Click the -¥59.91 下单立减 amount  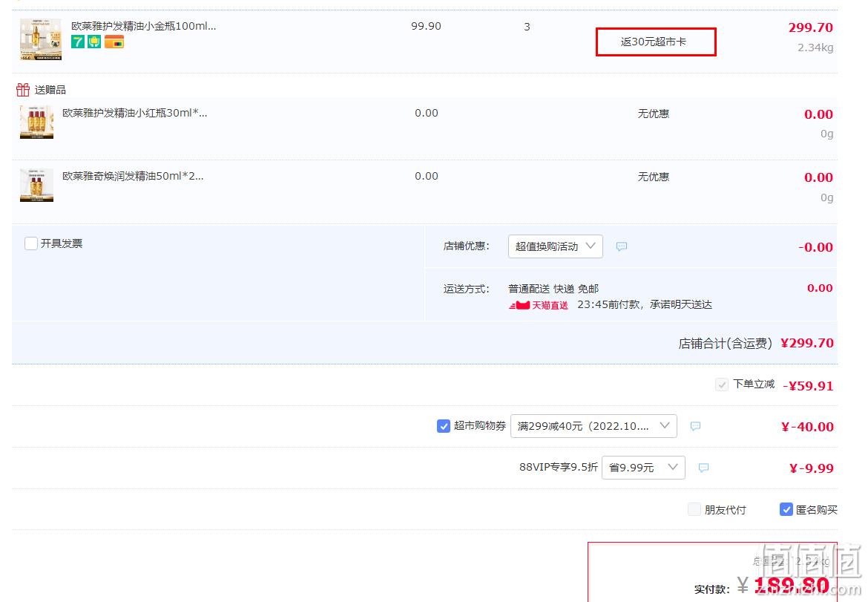pyautogui.click(x=808, y=386)
